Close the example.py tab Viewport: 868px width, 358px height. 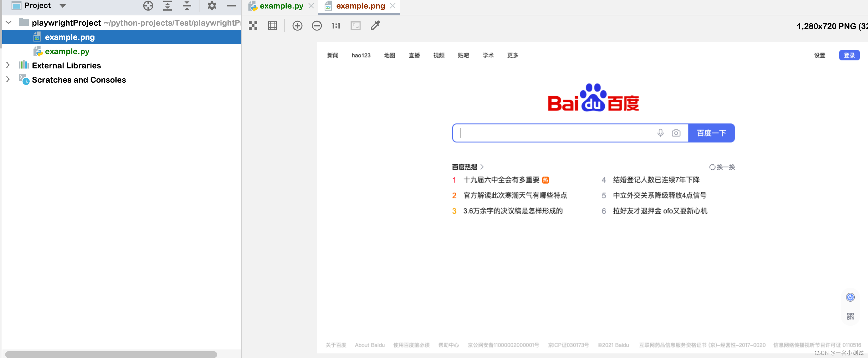(311, 6)
